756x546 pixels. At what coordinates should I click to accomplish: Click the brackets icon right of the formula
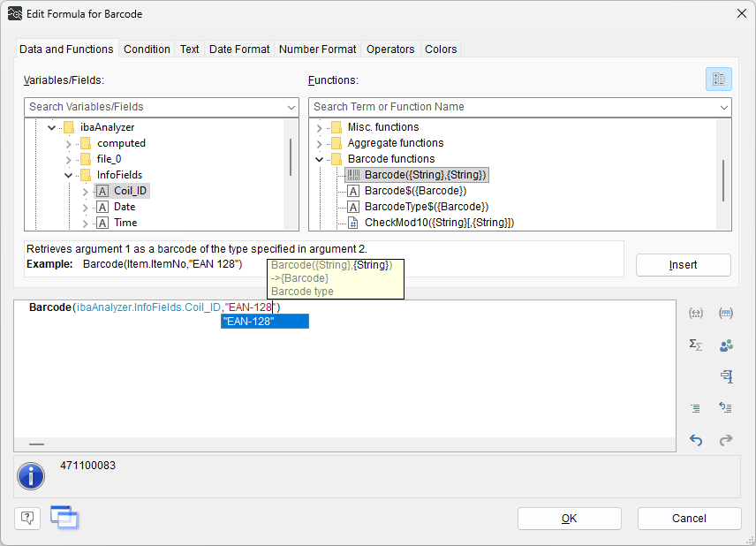pos(726,314)
